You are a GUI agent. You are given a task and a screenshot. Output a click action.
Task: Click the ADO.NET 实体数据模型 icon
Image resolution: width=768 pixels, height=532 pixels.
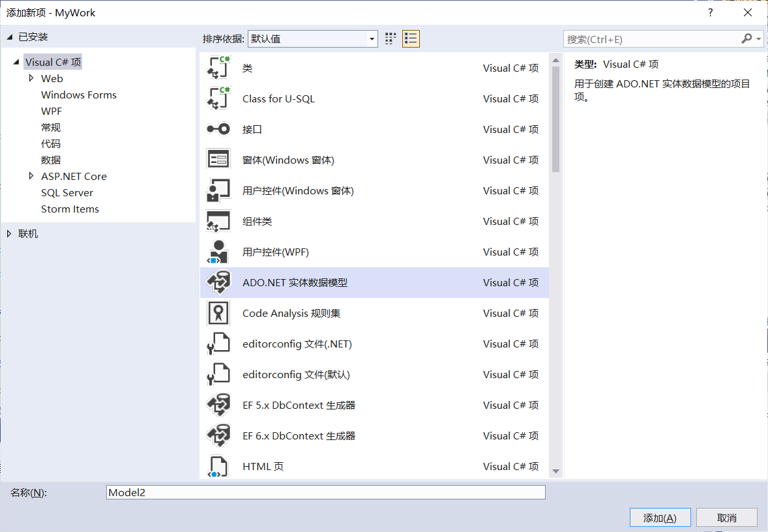(x=218, y=282)
